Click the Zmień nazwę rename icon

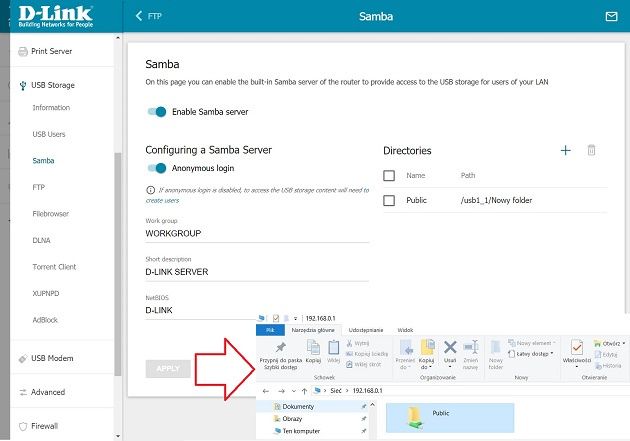tap(470, 347)
